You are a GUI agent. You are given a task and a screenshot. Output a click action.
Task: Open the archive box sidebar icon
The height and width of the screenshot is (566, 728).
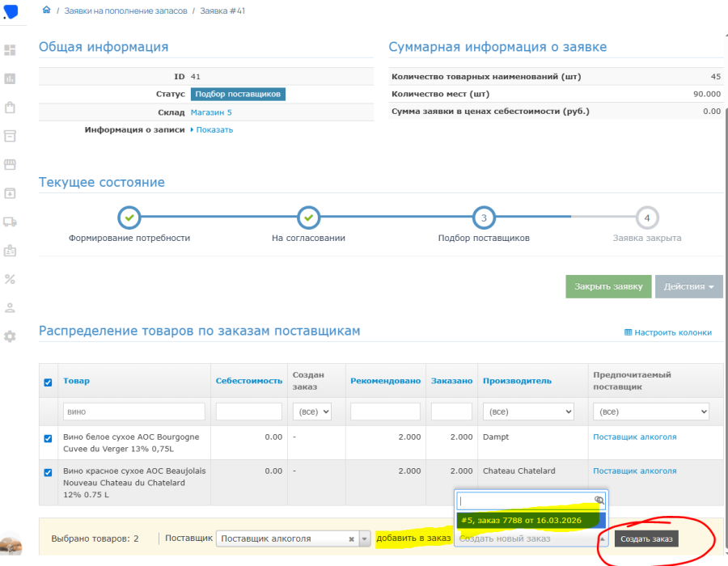pos(10,136)
